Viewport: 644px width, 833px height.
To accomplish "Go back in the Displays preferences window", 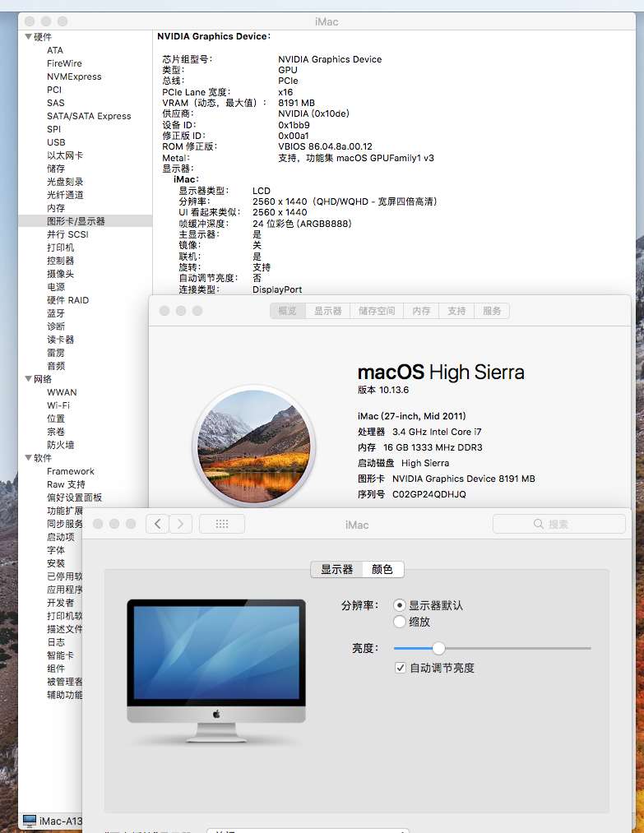I will 158,524.
